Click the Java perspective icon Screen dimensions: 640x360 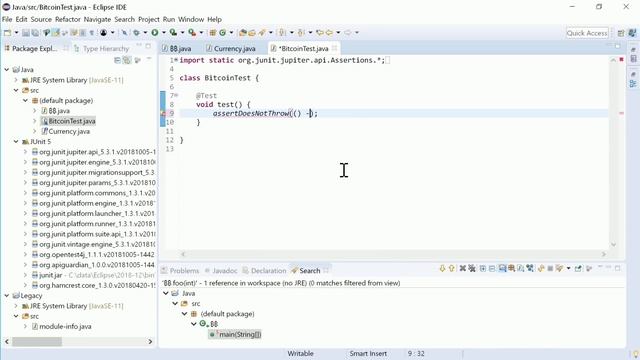coord(632,33)
